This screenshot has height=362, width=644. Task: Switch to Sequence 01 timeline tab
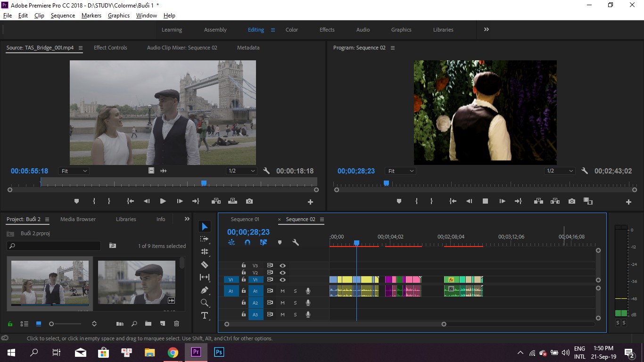click(x=245, y=219)
